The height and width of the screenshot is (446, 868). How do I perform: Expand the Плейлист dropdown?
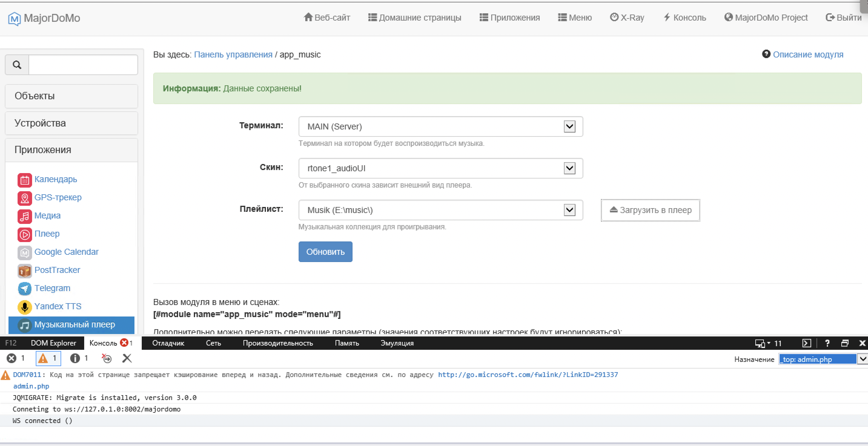pyautogui.click(x=569, y=210)
